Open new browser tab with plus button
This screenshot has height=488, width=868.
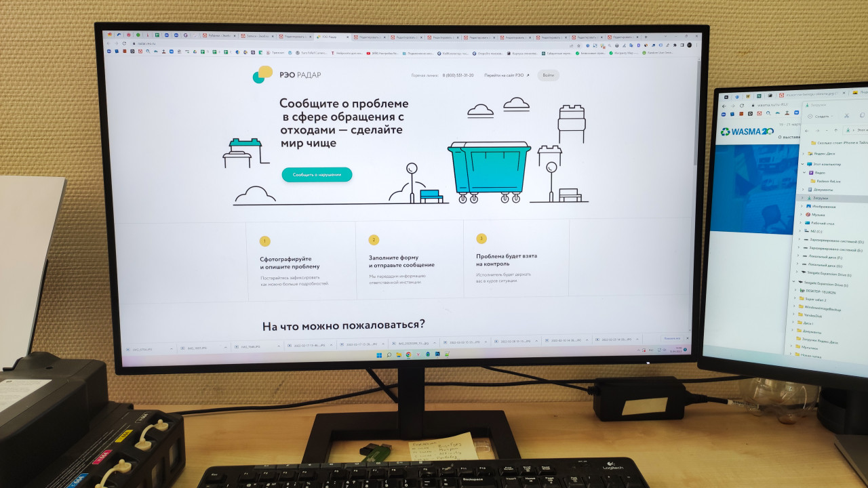tap(646, 37)
